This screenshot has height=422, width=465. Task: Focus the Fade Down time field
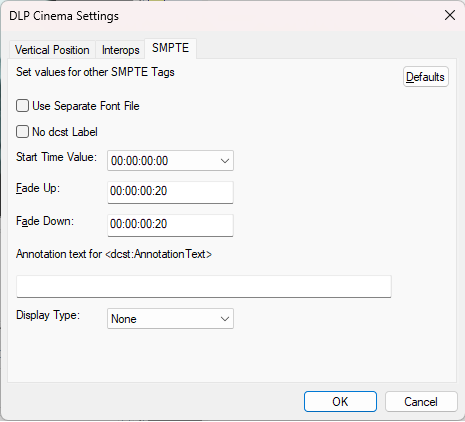pyautogui.click(x=170, y=225)
